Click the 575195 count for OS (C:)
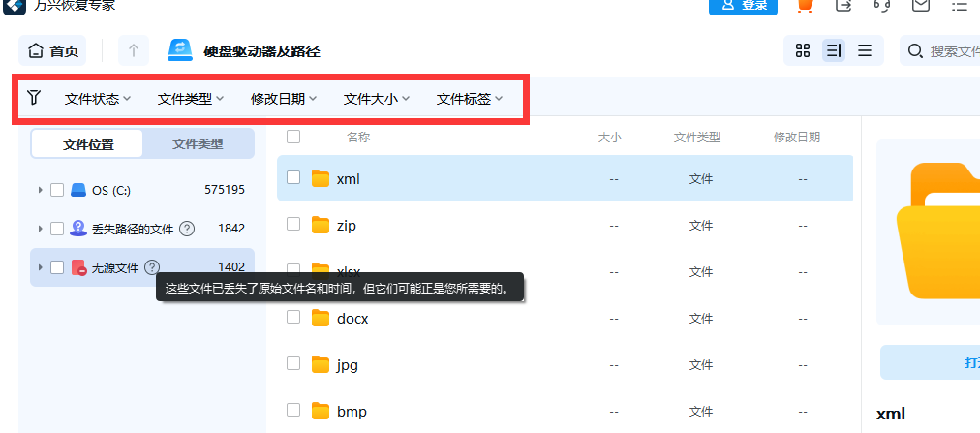The width and height of the screenshot is (980, 433). coord(225,190)
